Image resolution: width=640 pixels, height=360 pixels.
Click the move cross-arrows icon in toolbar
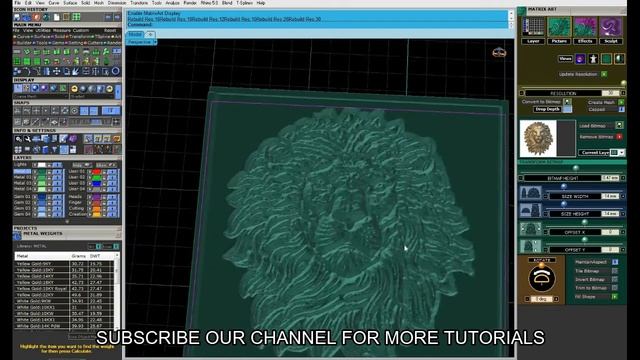click(x=56, y=71)
